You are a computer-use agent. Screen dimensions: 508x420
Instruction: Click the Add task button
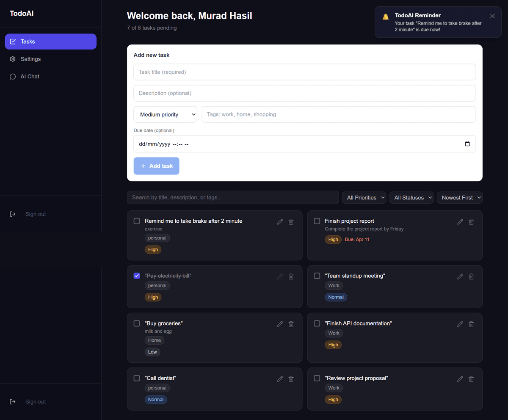click(x=156, y=166)
